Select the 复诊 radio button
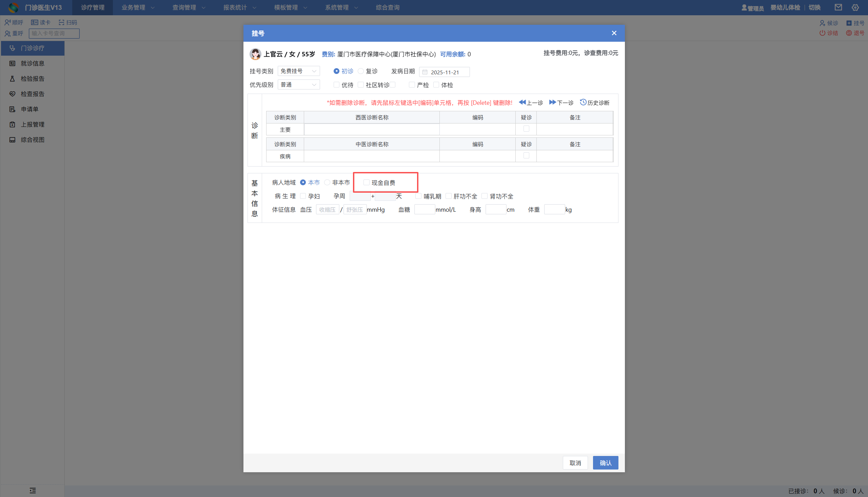The height and width of the screenshot is (497, 868). tap(360, 71)
